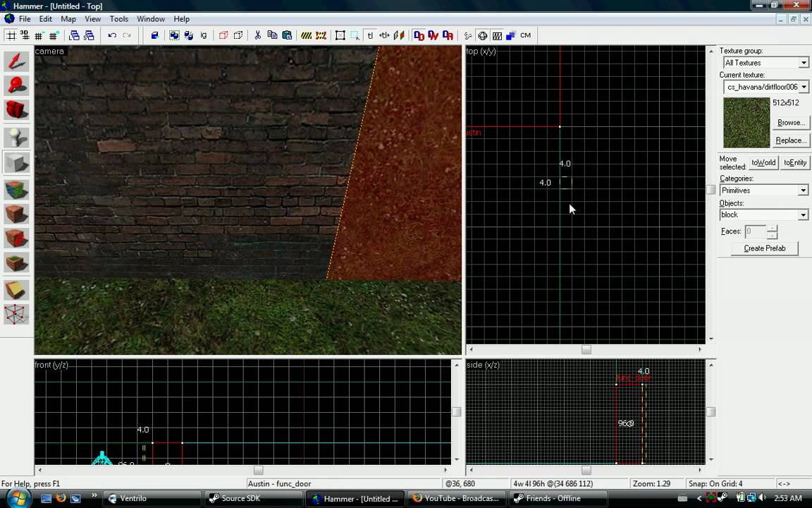This screenshot has width=812, height=508.
Task: Click the texture alignment face icon
Action: [x=399, y=35]
